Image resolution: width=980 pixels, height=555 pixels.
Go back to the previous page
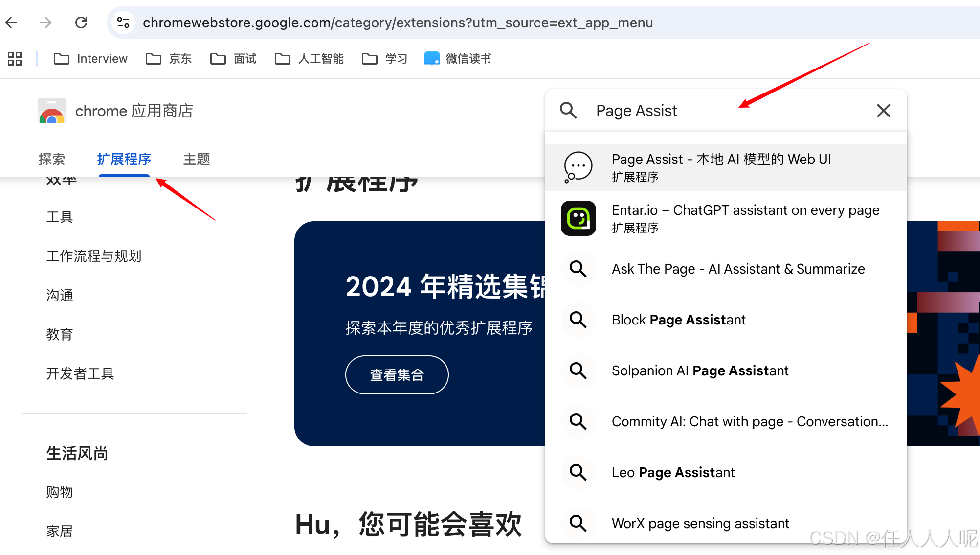[11, 23]
